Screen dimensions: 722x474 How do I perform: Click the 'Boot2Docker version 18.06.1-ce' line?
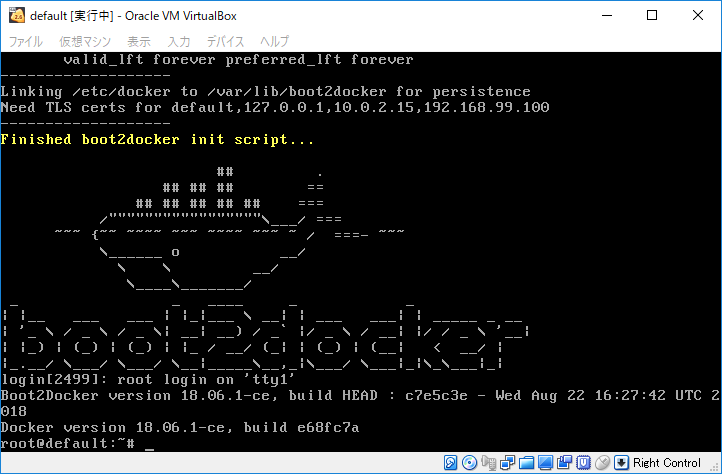point(360,396)
